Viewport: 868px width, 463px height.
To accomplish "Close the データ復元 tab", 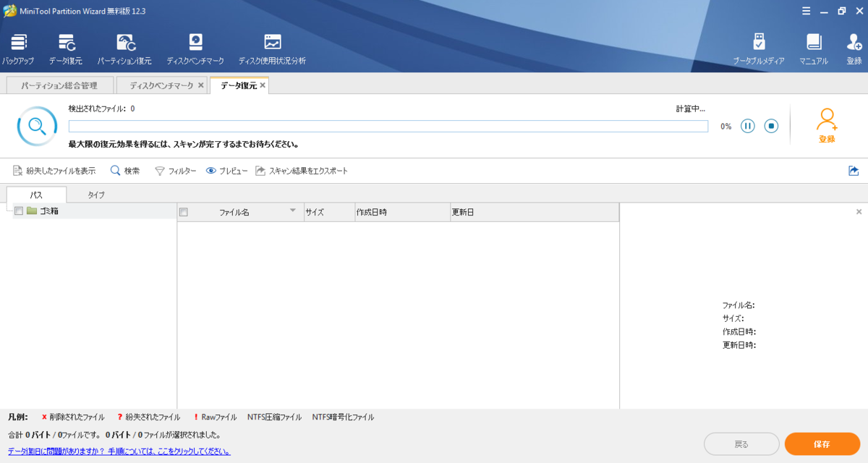I will pos(263,85).
